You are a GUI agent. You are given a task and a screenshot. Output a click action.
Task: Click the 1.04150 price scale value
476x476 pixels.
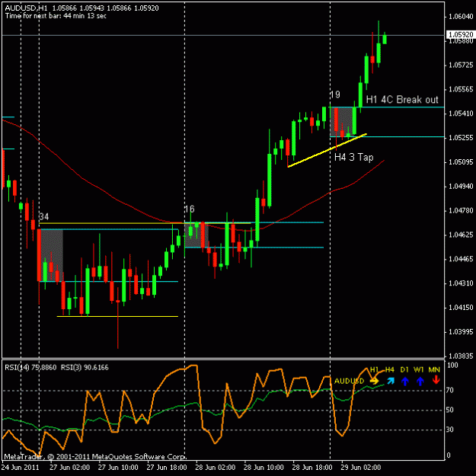pyautogui.click(x=461, y=308)
